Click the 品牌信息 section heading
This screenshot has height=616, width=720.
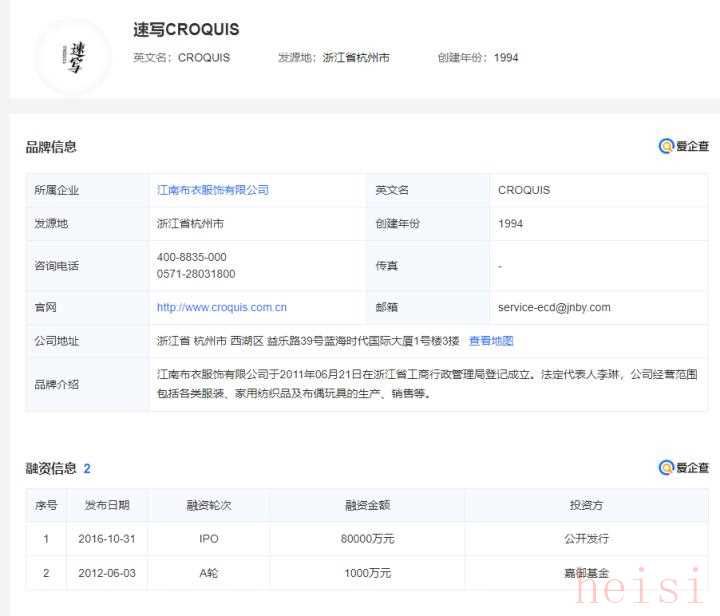[x=51, y=147]
